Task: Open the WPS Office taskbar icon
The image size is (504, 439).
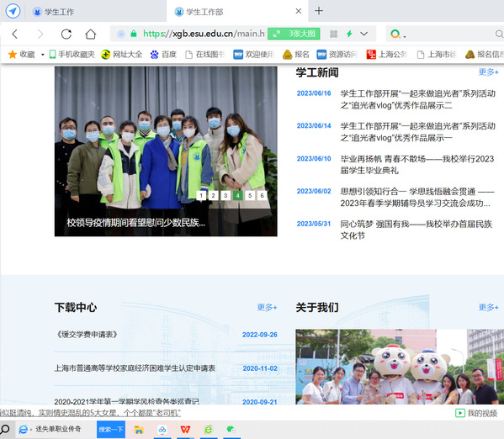Action: click(x=185, y=430)
